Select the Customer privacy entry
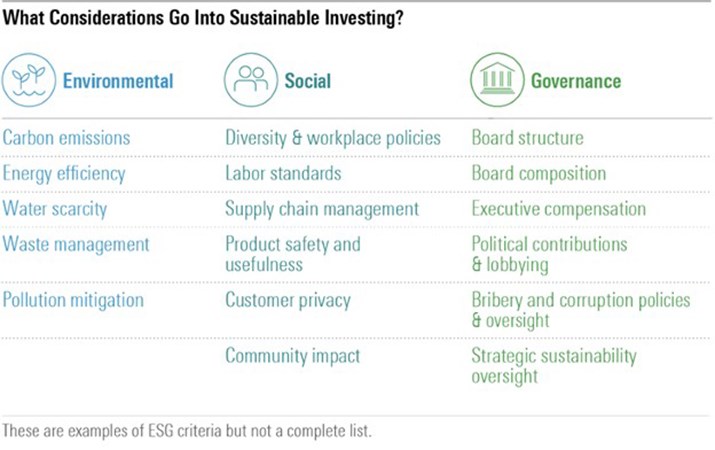The image size is (715, 450). 288,300
